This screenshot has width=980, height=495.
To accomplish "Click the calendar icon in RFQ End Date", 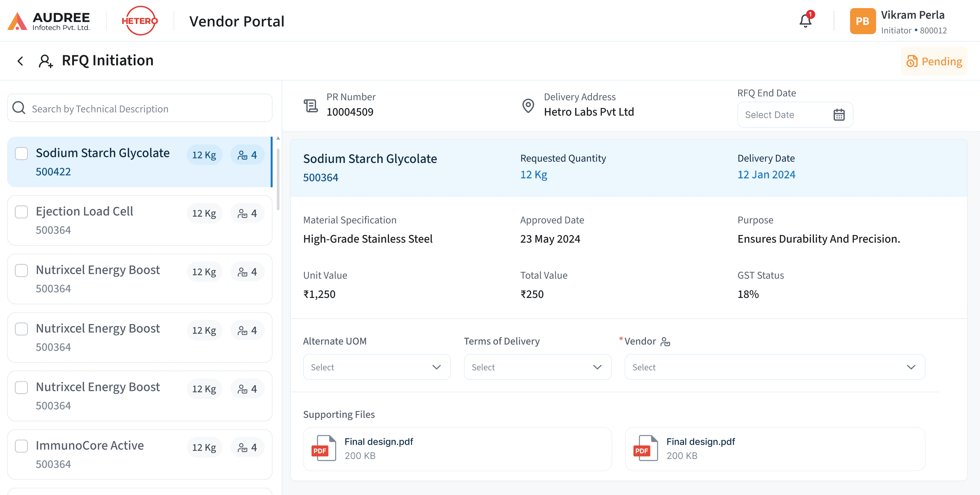I will (838, 115).
